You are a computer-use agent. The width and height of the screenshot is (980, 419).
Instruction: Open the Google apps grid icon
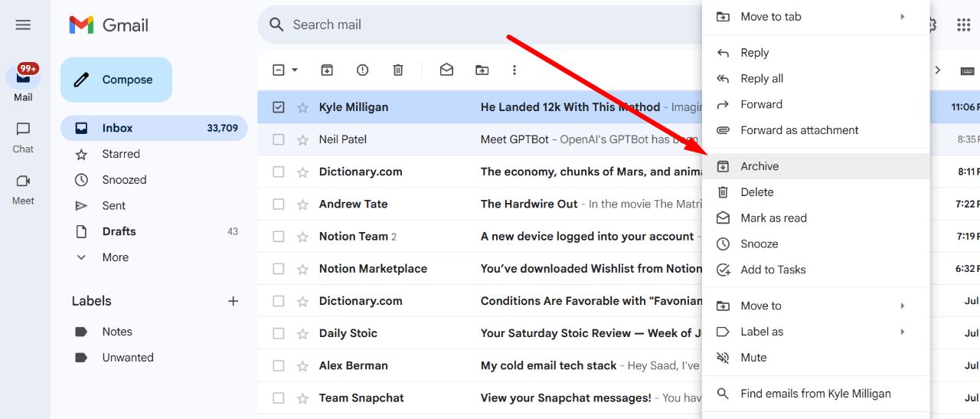[x=964, y=25]
